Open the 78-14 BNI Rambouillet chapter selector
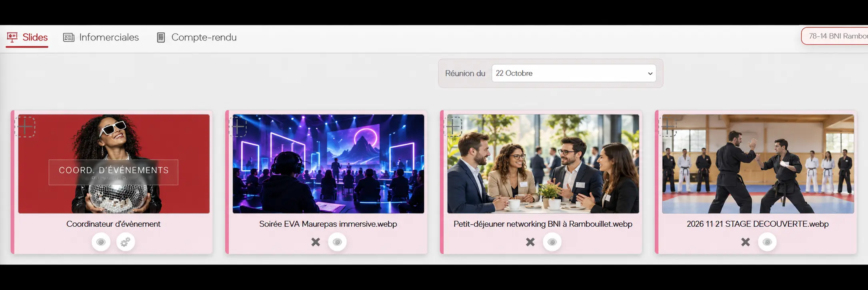Image resolution: width=868 pixels, height=290 pixels. (x=835, y=36)
